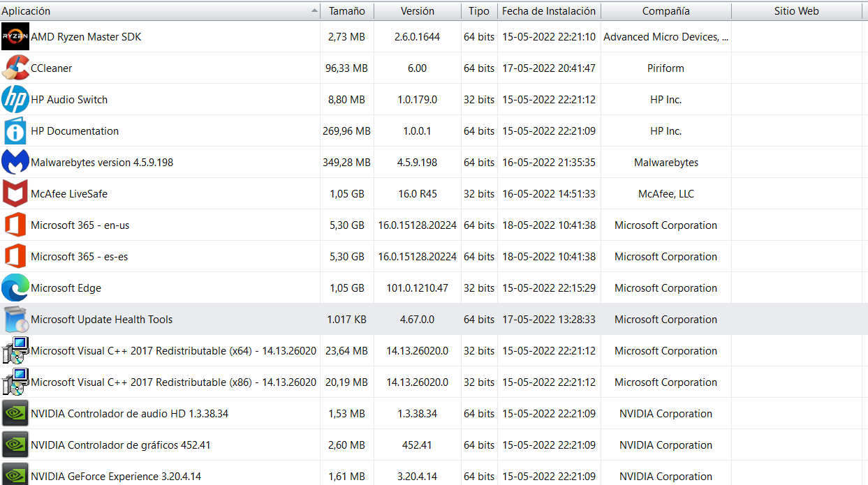Click the 101.0.1210.47 version cell
Image resolution: width=868 pixels, height=485 pixels.
click(418, 288)
